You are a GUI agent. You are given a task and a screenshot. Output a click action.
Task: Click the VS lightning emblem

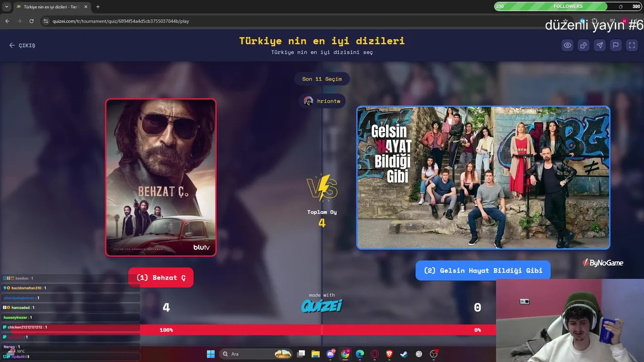pos(322,188)
